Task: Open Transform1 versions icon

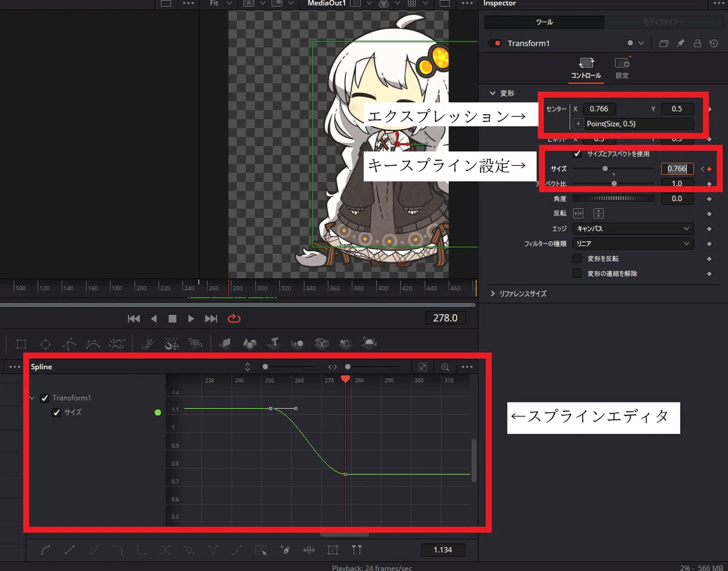Action: pos(664,43)
